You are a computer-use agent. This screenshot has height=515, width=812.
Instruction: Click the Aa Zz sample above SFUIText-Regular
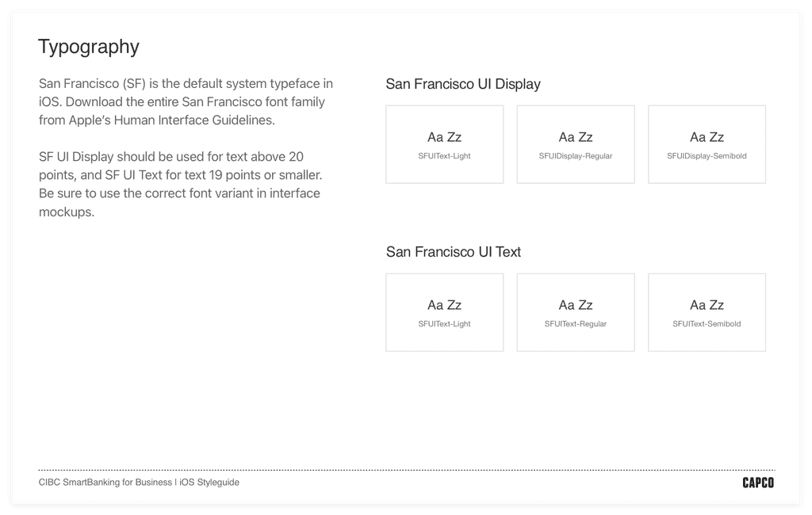[576, 305]
